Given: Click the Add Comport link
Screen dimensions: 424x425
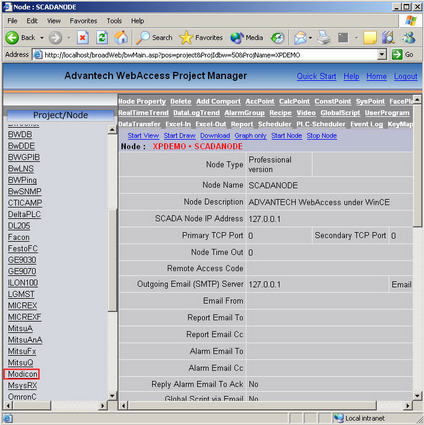Looking at the screenshot, I should 218,101.
